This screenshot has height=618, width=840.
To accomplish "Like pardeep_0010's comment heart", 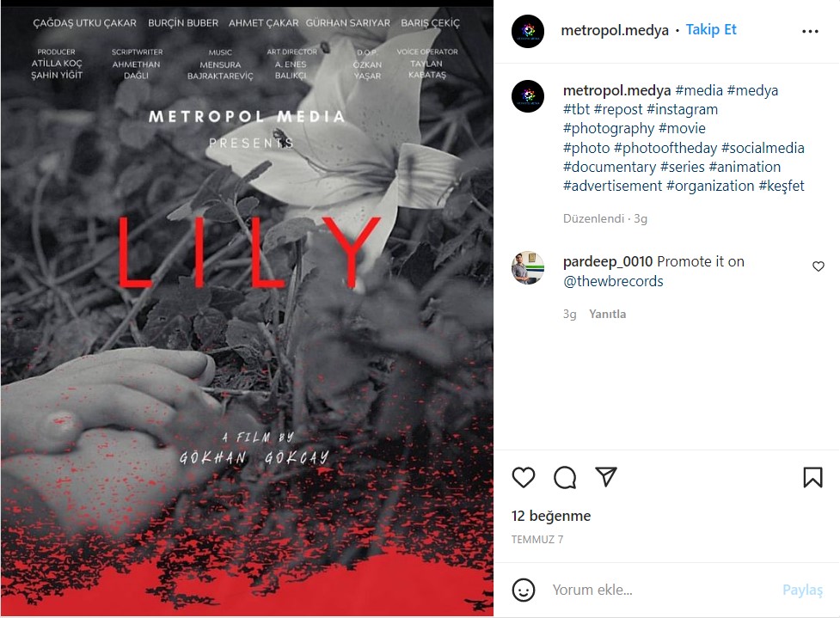I will 818,266.
